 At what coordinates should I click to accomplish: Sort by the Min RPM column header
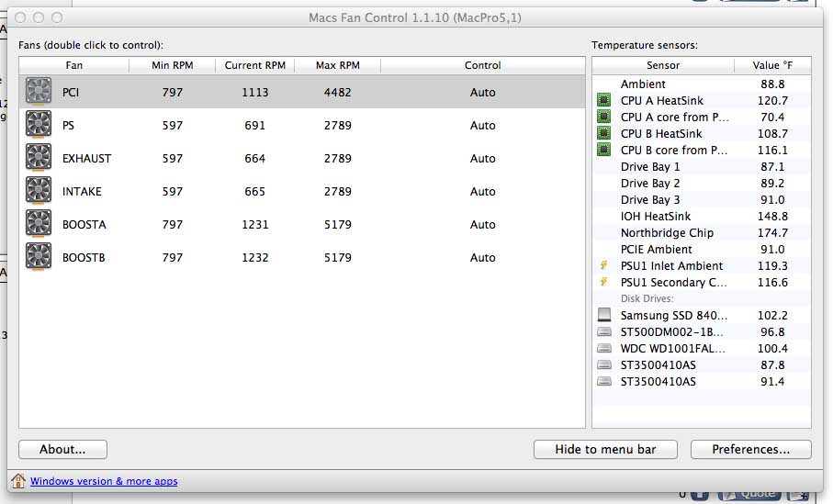pos(172,65)
